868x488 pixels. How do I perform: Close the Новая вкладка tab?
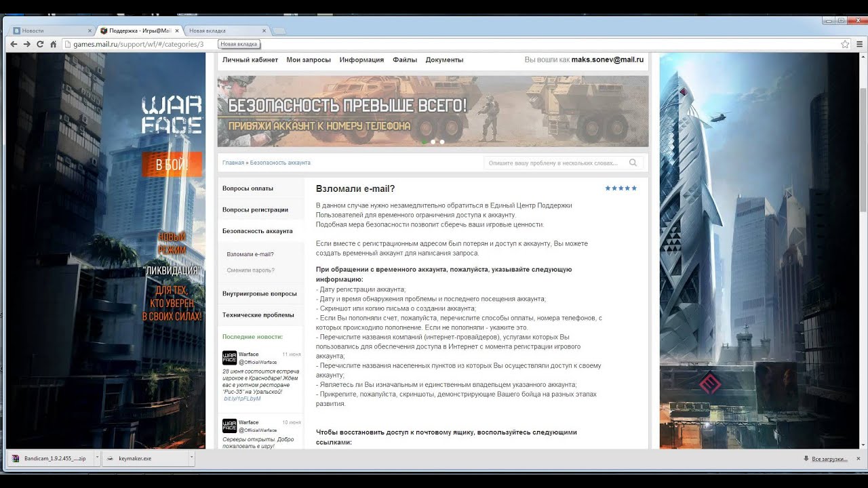pyautogui.click(x=264, y=30)
